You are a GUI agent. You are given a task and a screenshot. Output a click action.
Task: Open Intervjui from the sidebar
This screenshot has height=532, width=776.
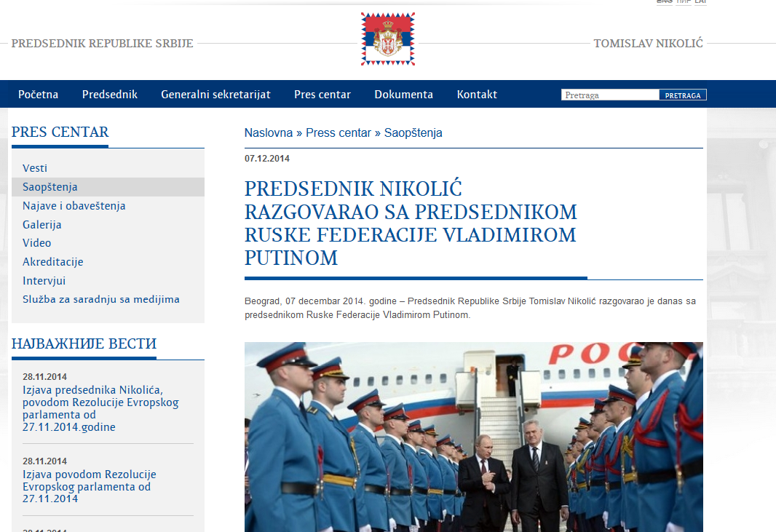point(44,281)
